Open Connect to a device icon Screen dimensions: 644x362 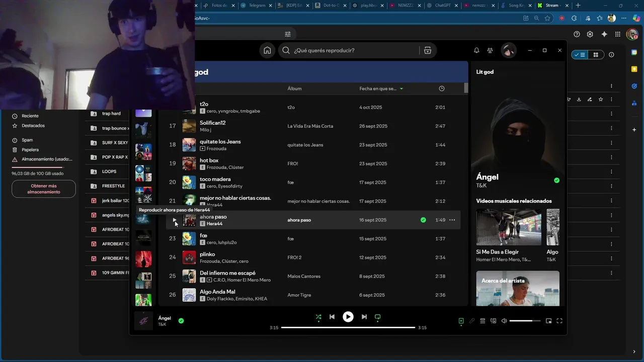(x=493, y=321)
